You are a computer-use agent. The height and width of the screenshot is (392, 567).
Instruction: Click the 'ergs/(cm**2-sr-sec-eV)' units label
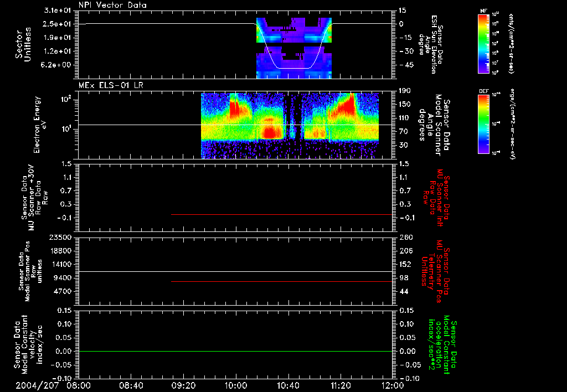512,124
